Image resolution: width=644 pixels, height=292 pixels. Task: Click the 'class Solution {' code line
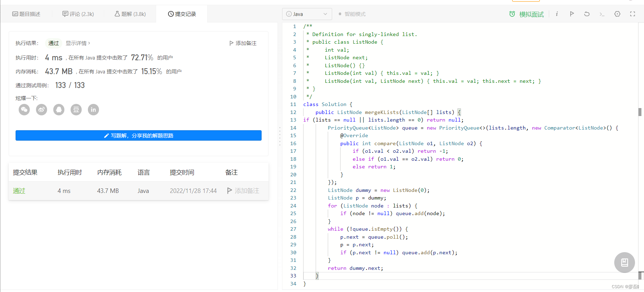click(328, 104)
